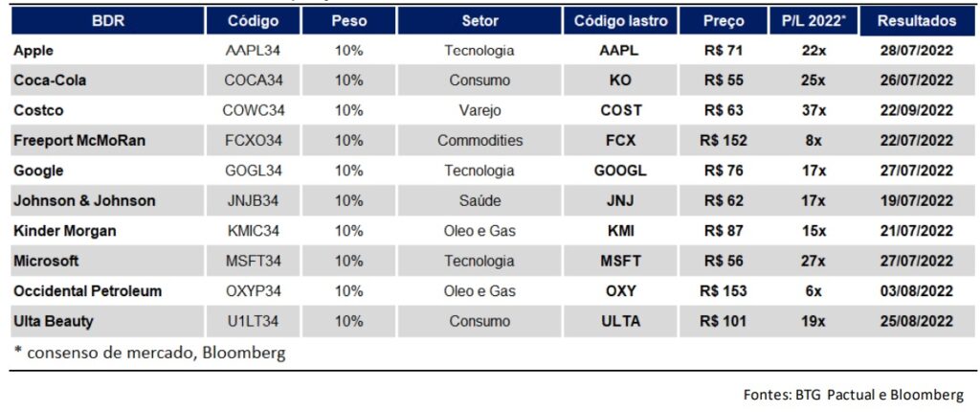The image size is (980, 412).
Task: Select the Código lastro header
Action: click(620, 20)
